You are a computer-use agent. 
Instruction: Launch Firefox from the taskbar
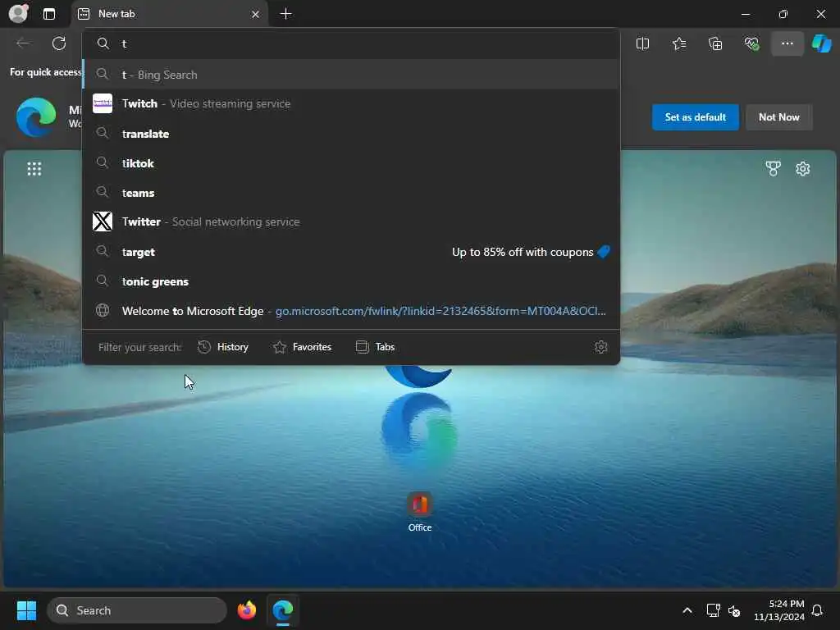(246, 610)
